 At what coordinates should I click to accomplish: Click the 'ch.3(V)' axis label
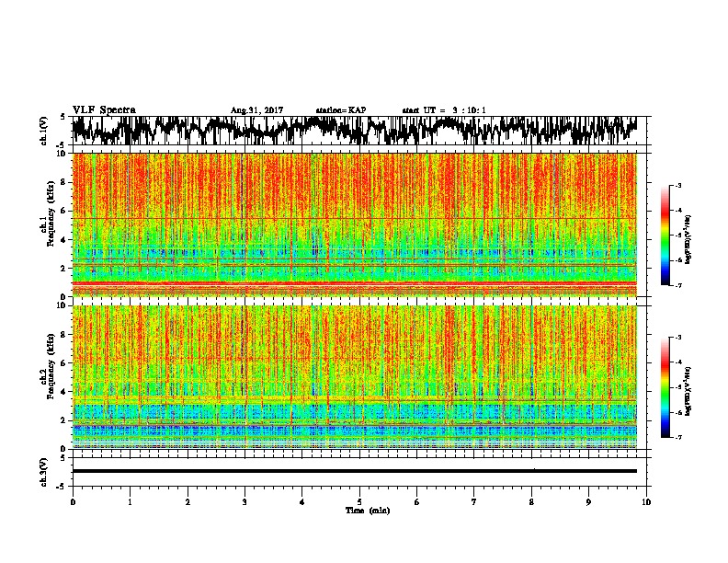coord(43,472)
